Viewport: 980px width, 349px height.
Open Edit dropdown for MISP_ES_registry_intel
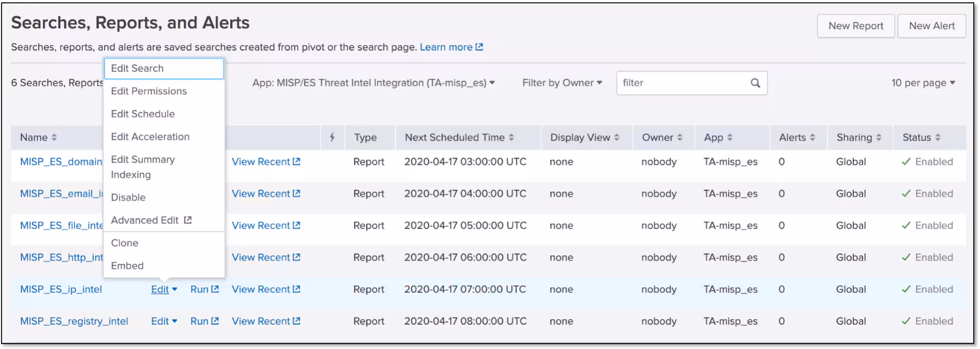[164, 321]
